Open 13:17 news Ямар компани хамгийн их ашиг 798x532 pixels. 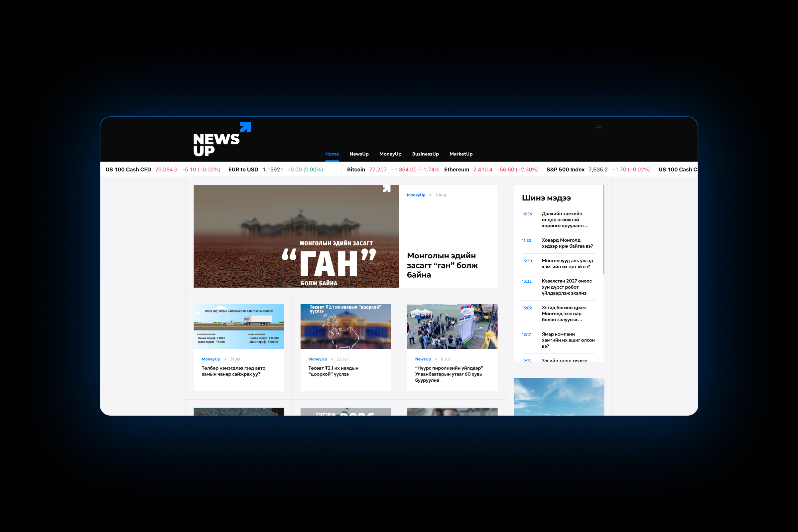[558, 340]
